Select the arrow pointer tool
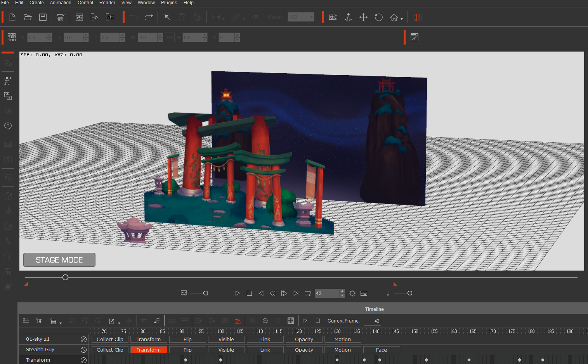Screen dimensions: 588x364 pyautogui.click(x=167, y=17)
